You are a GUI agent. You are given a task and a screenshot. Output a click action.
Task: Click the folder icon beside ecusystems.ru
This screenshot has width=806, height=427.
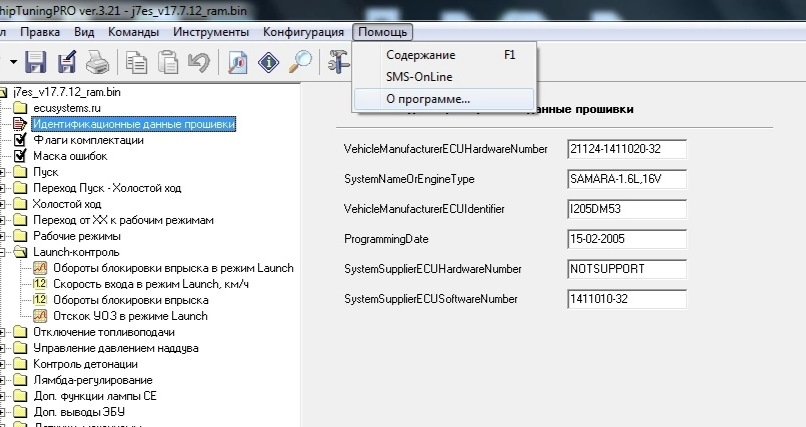click(20, 108)
